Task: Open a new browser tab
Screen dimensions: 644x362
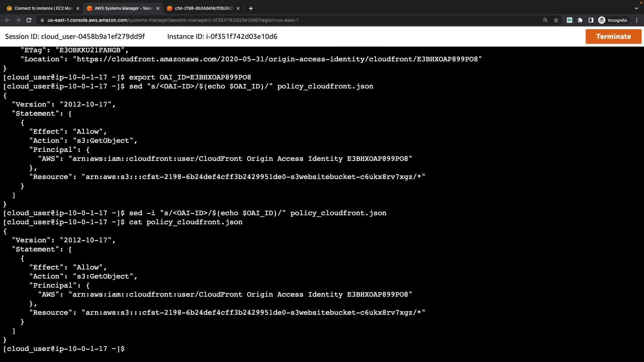Action: [251, 8]
